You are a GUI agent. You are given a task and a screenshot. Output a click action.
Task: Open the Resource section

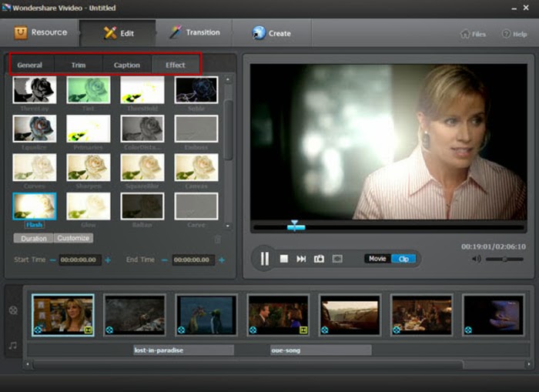[40, 32]
